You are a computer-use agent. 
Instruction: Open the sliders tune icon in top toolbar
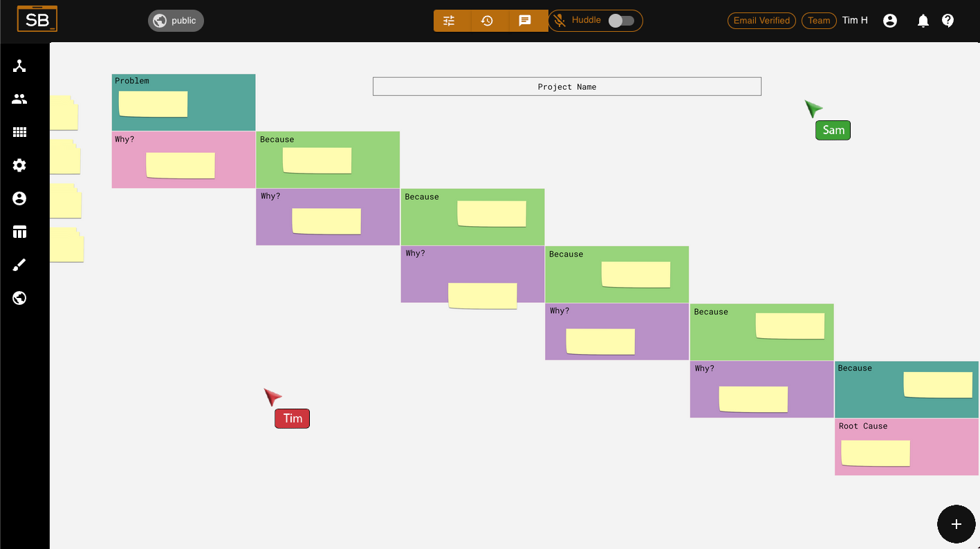pyautogui.click(x=450, y=21)
